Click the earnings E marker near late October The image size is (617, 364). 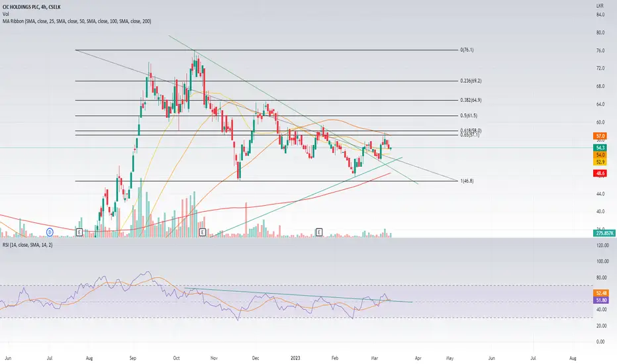point(203,232)
